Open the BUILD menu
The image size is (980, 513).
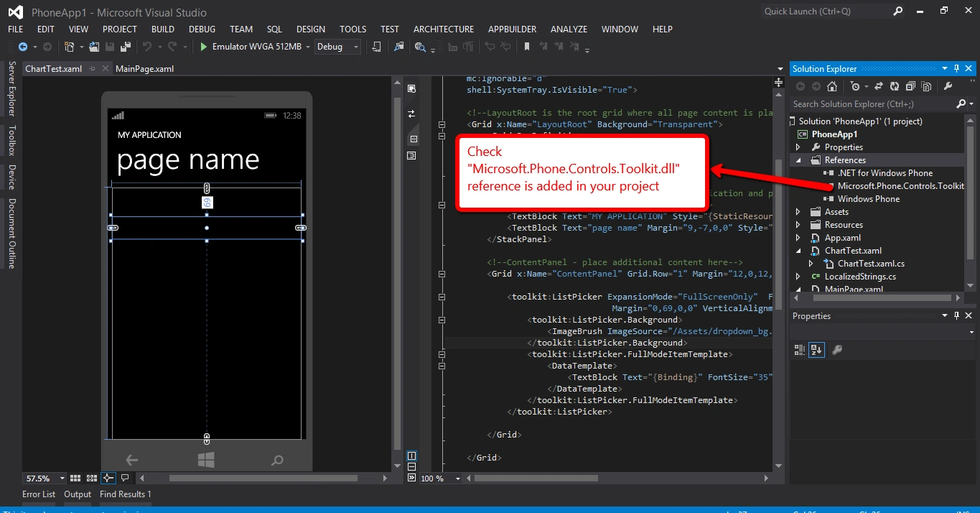click(x=163, y=29)
